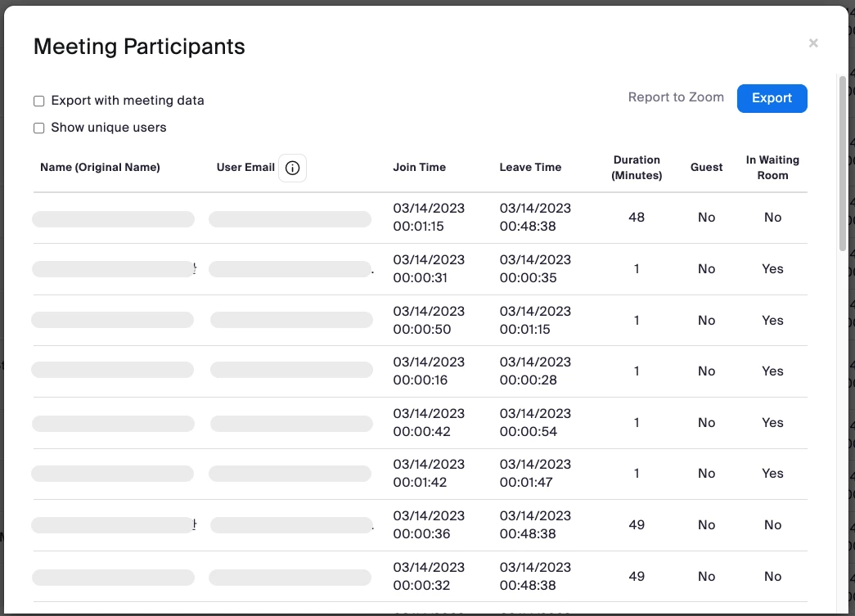Select leave time 03/14/2023 00:00:54

[535, 422]
